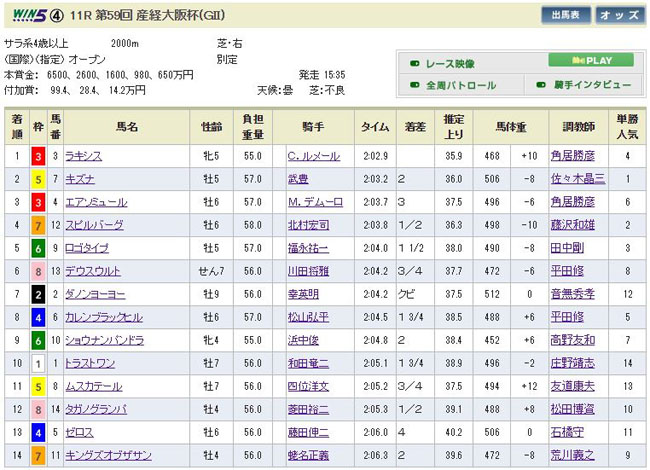View trainer 角居勝彦 for first-place horse
The height and width of the screenshot is (470, 650).
click(x=579, y=156)
